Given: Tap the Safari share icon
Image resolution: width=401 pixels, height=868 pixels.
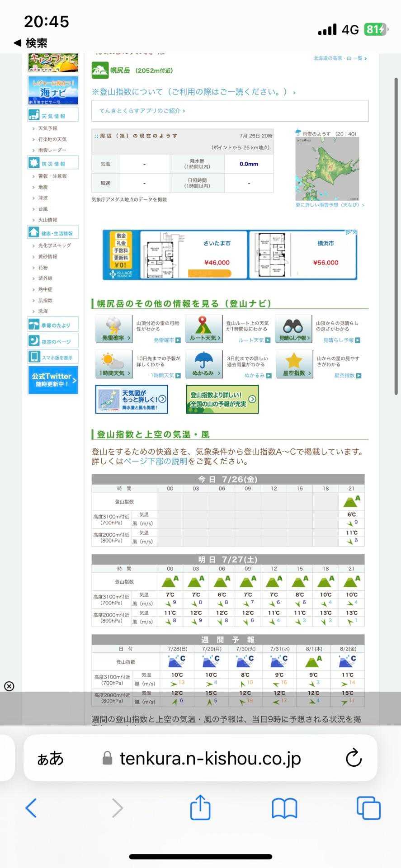Looking at the screenshot, I should click(200, 807).
